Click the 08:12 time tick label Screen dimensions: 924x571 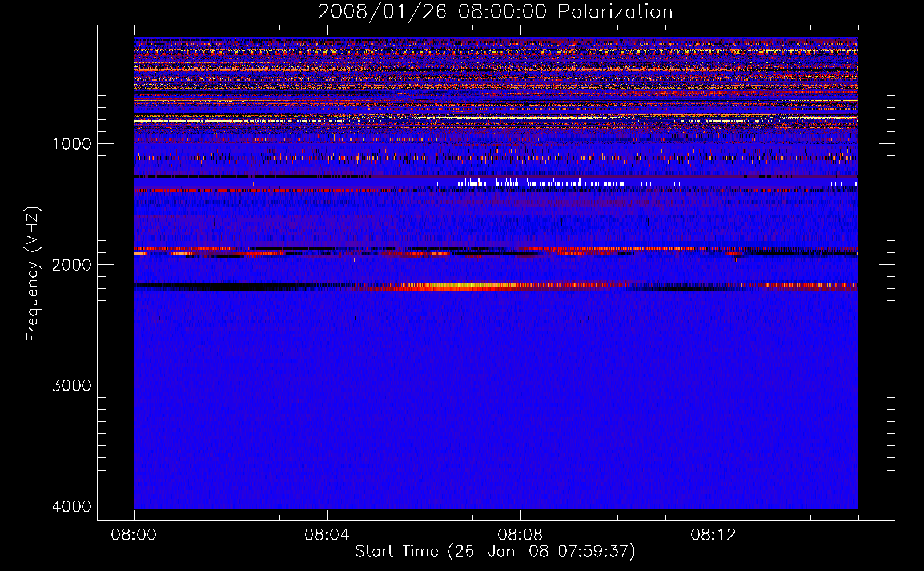coord(713,535)
